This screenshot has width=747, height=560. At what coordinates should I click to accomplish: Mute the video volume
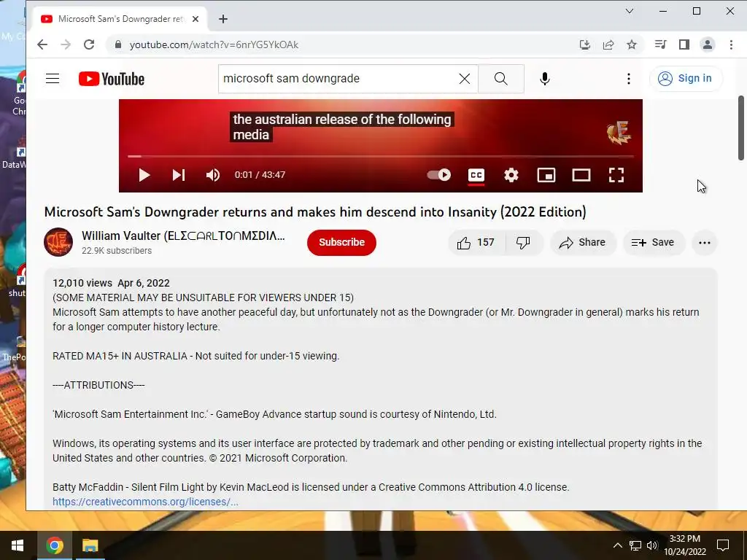[x=212, y=175]
